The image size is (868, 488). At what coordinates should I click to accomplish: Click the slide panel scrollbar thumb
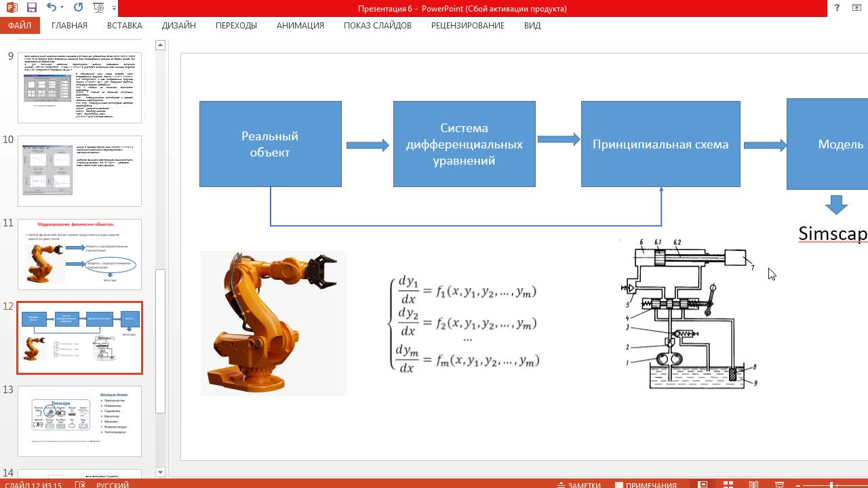click(160, 340)
